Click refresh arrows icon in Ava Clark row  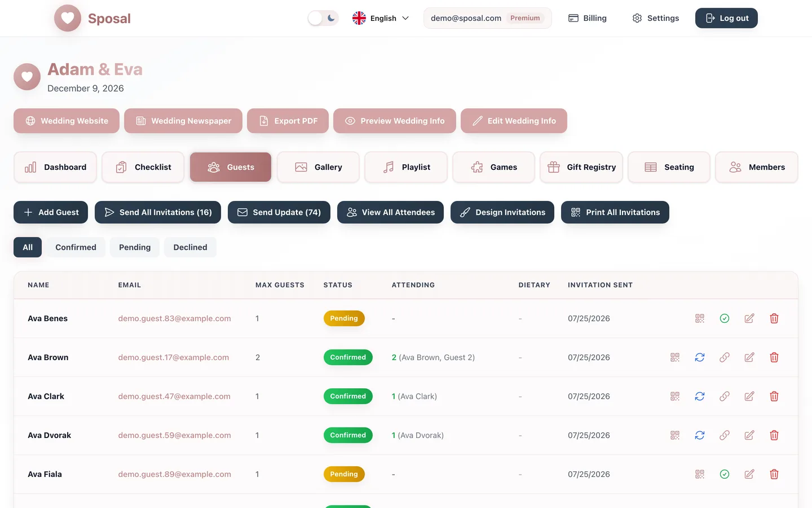700,396
